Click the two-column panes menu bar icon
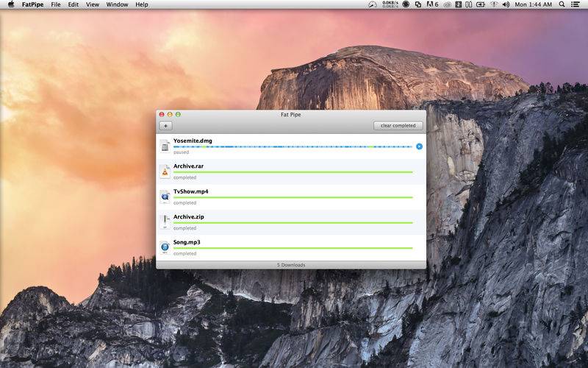Image resolution: width=588 pixels, height=368 pixels. coord(469,4)
